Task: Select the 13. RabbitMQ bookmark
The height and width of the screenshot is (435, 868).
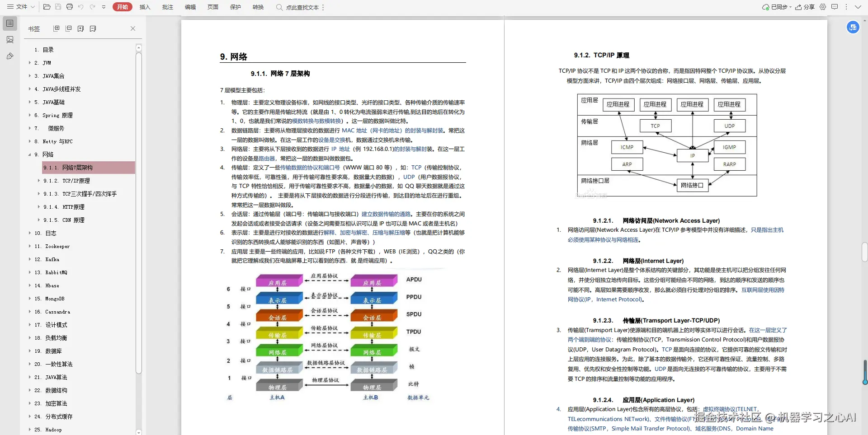Action: click(x=51, y=272)
